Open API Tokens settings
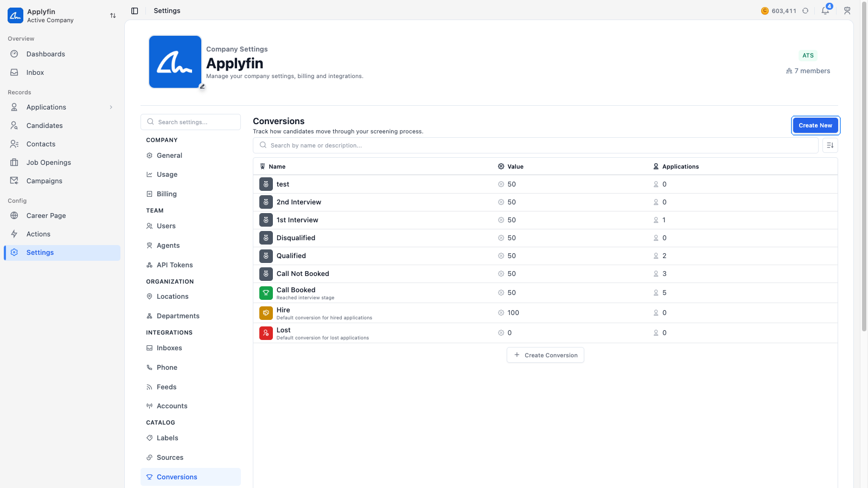This screenshot has width=868, height=488. pyautogui.click(x=190, y=265)
